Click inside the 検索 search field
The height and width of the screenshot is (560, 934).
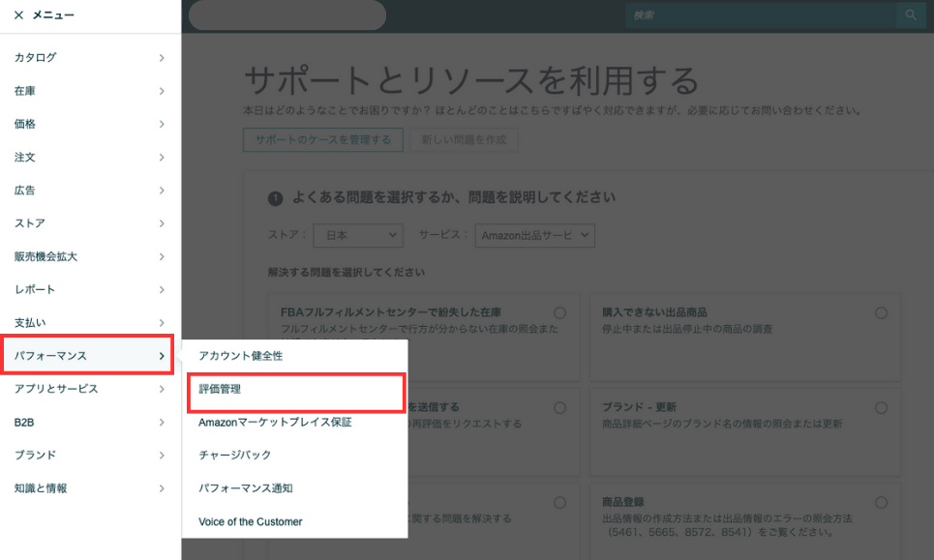click(x=760, y=15)
